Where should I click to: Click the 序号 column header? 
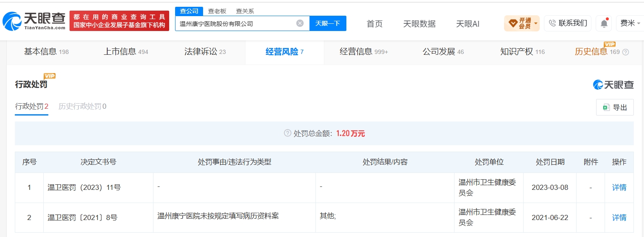pos(29,162)
